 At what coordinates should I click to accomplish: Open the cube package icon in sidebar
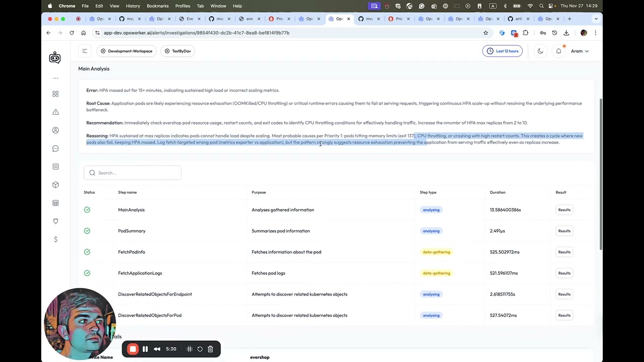pos(55,185)
